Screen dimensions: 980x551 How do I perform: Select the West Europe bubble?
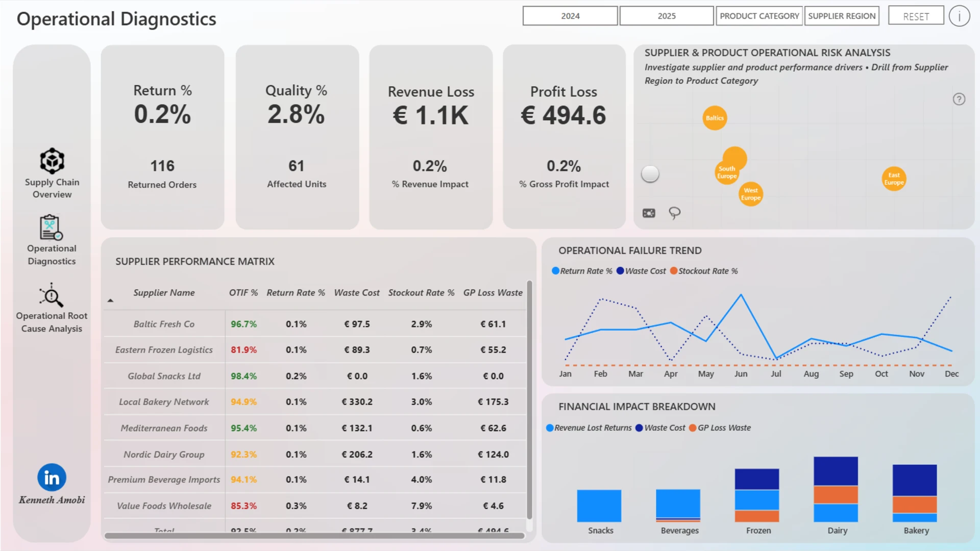click(751, 194)
